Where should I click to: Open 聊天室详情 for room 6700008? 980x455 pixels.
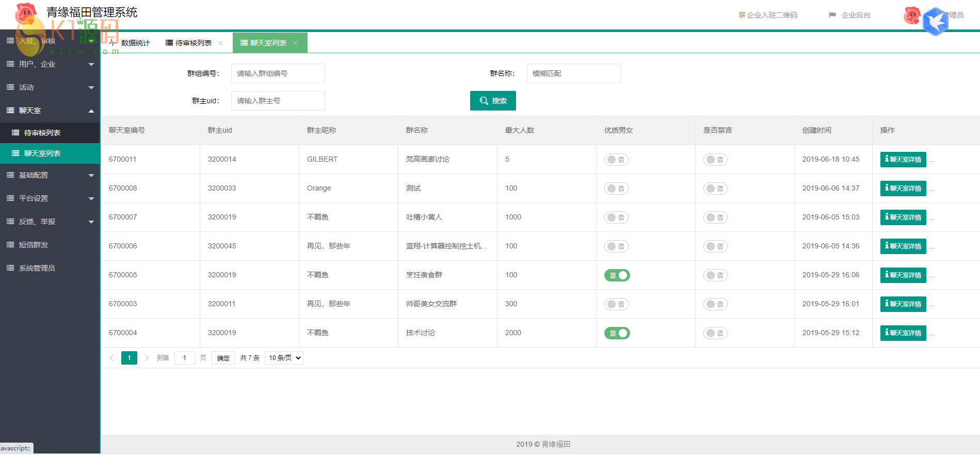click(x=903, y=189)
